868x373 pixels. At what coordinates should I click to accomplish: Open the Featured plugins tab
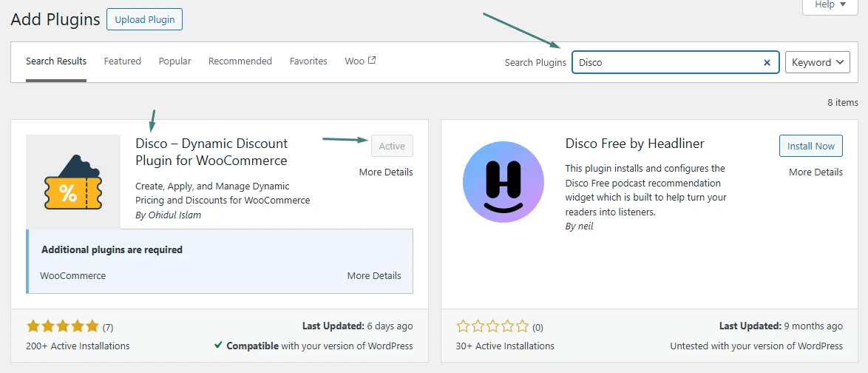(x=122, y=61)
